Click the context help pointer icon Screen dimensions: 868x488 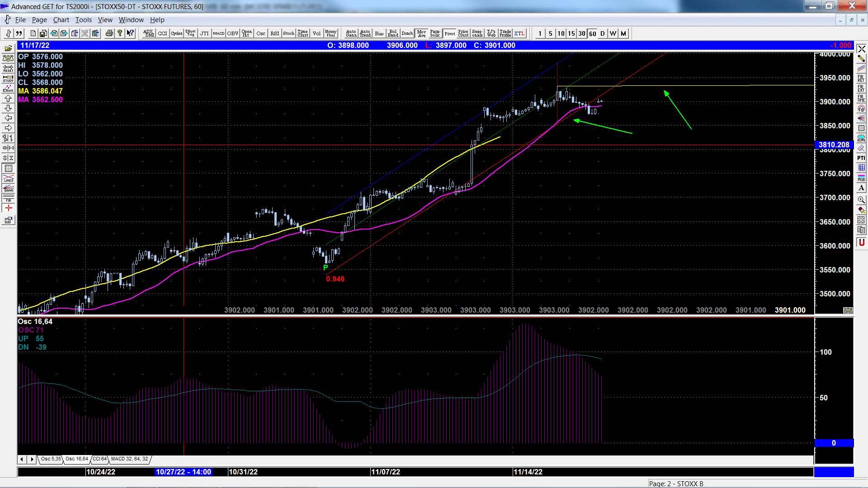pyautogui.click(x=131, y=33)
